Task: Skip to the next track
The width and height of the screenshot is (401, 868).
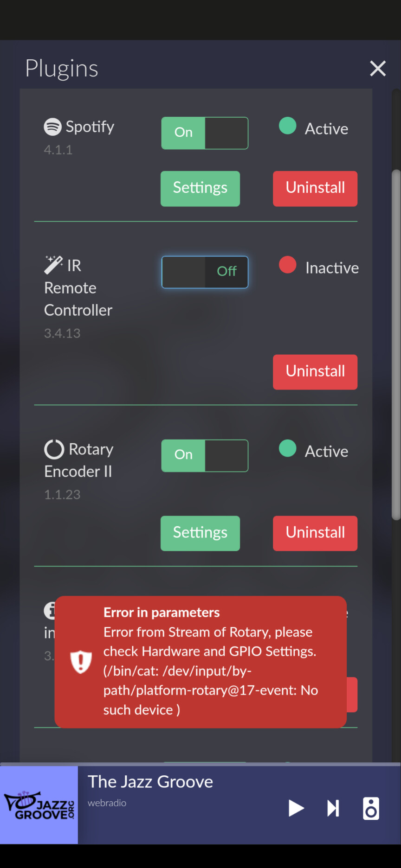Action: (333, 808)
